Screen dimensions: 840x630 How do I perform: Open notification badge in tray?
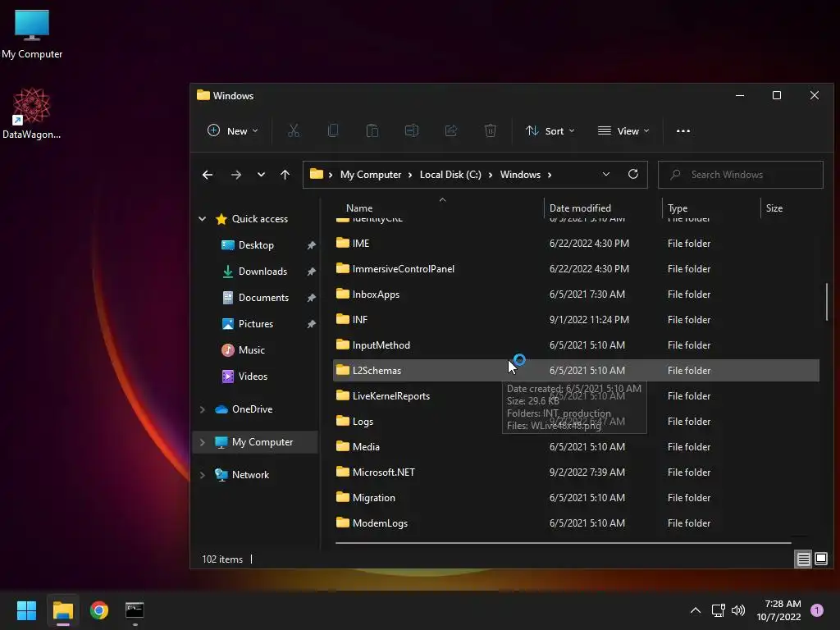(x=816, y=610)
